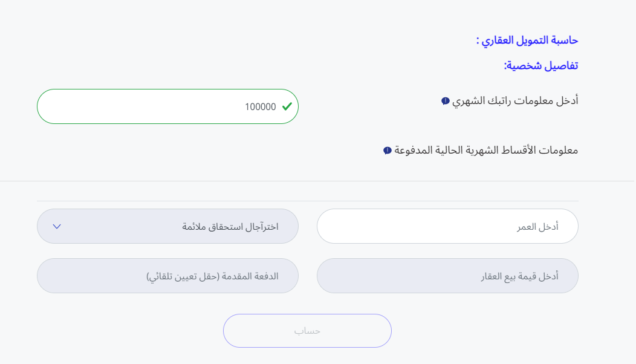Click the أدخل العمر placeholder text

[537, 227]
